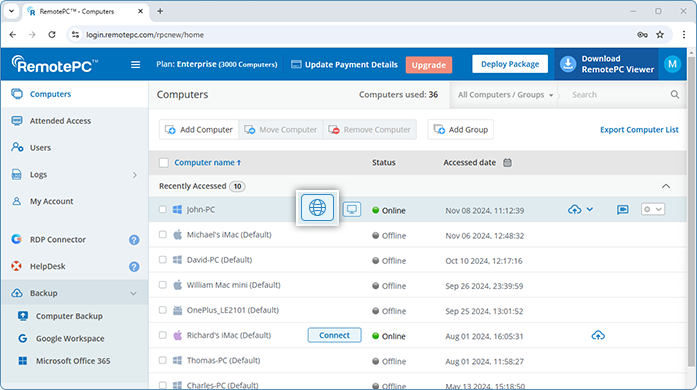697x390 pixels.
Task: Click the Add Computer button
Action: 199,129
